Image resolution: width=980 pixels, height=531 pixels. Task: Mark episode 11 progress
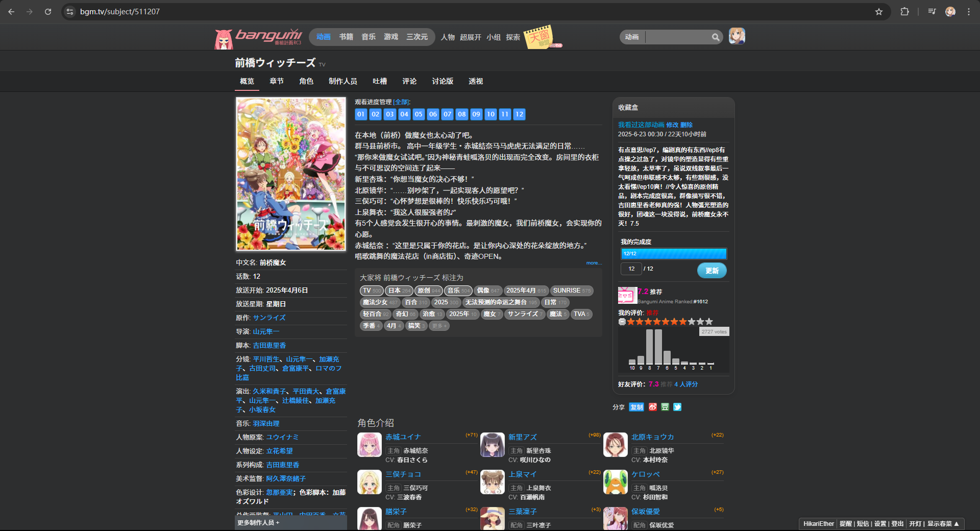[x=505, y=114]
